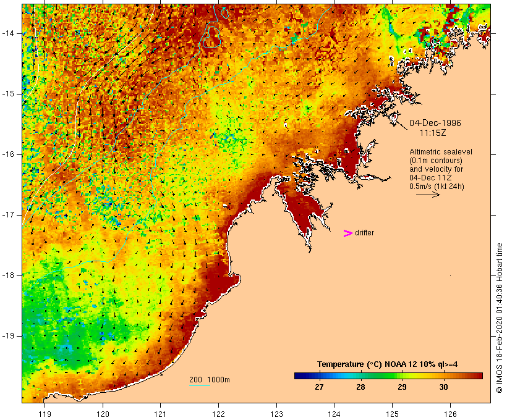The height and width of the screenshot is (420, 507).
Task: Click the IMOS copyright timestamp text
Action: click(x=499, y=318)
